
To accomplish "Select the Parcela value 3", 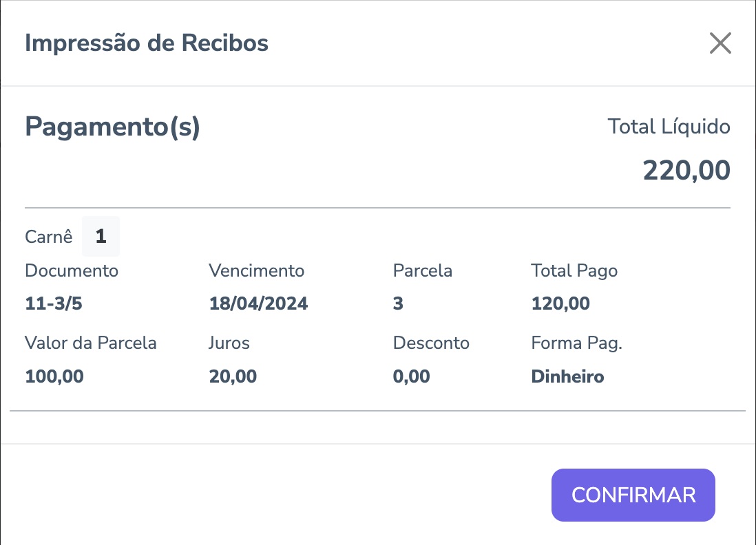I will (x=398, y=303).
